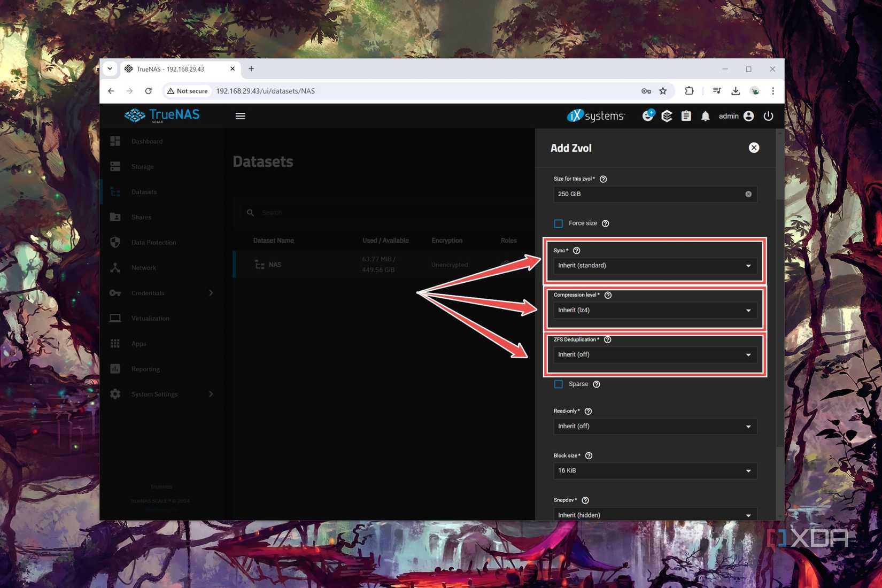Open the saved passwords key icon
The image size is (882, 588).
pyautogui.click(x=646, y=91)
